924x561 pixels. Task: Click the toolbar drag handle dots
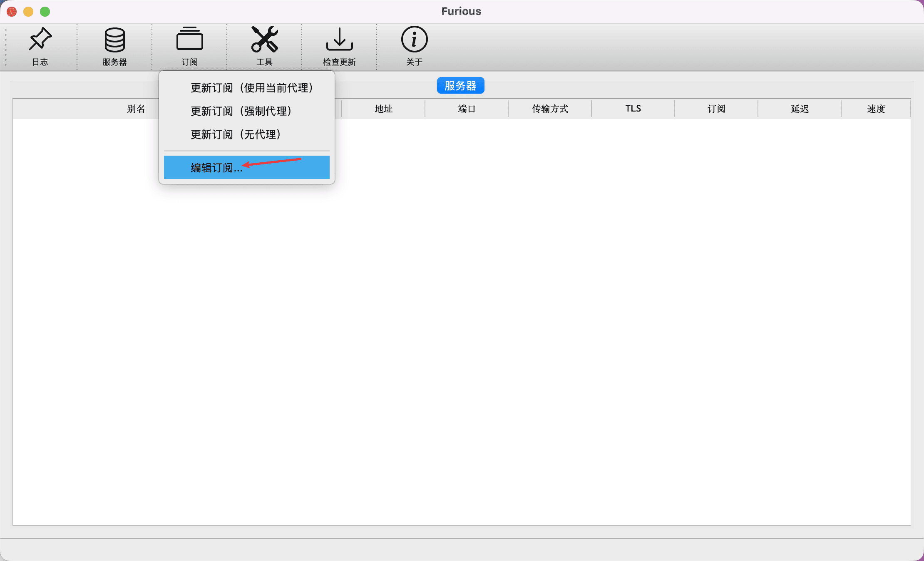pos(5,47)
